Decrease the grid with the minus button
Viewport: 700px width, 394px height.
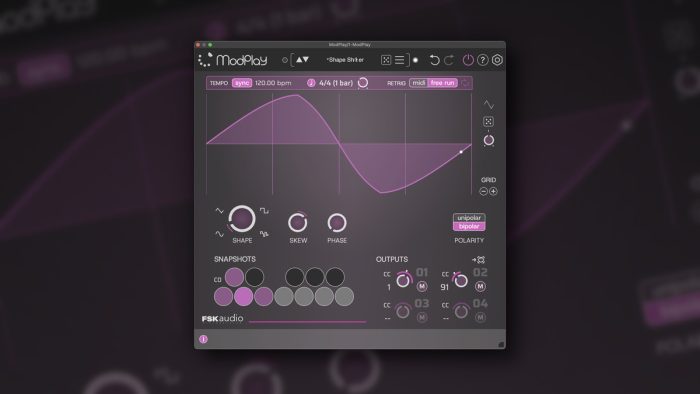[x=483, y=191]
